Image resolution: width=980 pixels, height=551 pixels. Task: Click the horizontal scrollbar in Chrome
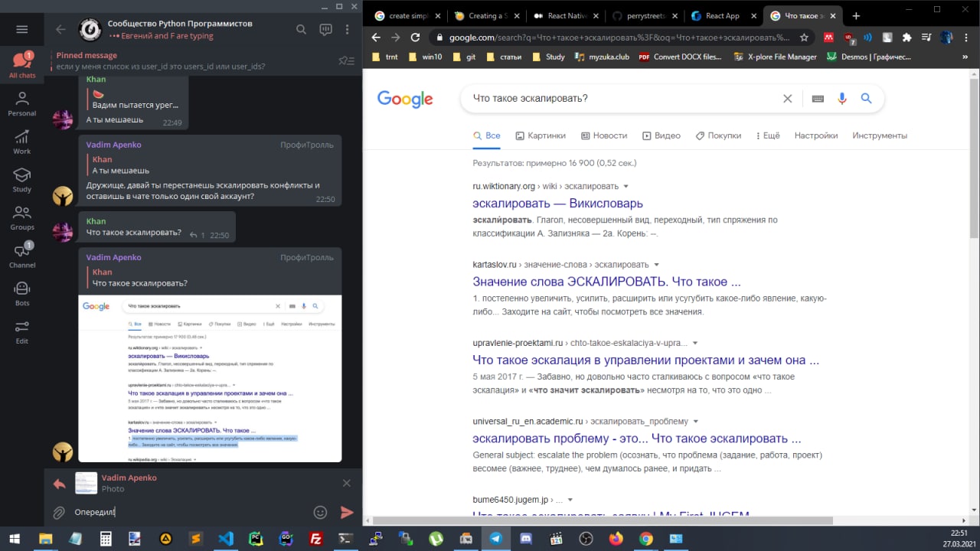coord(601,520)
